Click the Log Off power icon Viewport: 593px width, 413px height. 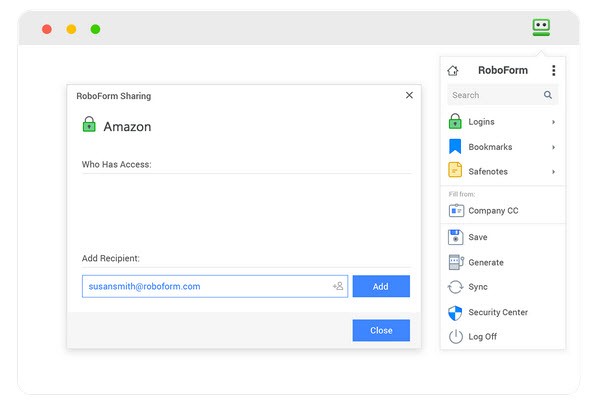tap(456, 337)
